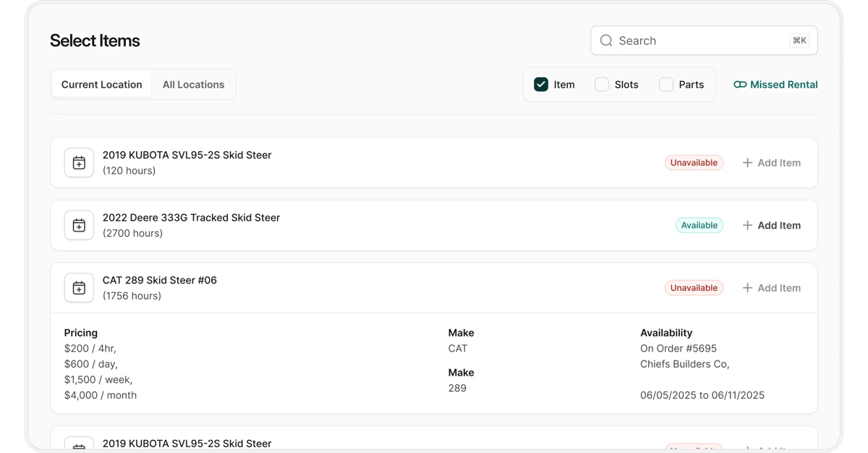Click the magnifier icon in the search box
The height and width of the screenshot is (453, 868).
606,41
